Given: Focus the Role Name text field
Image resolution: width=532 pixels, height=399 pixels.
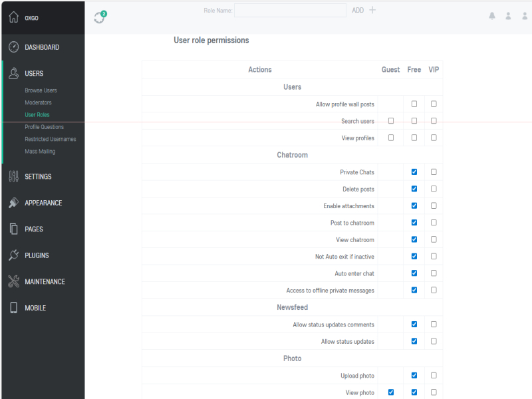Looking at the screenshot, I should pos(290,10).
